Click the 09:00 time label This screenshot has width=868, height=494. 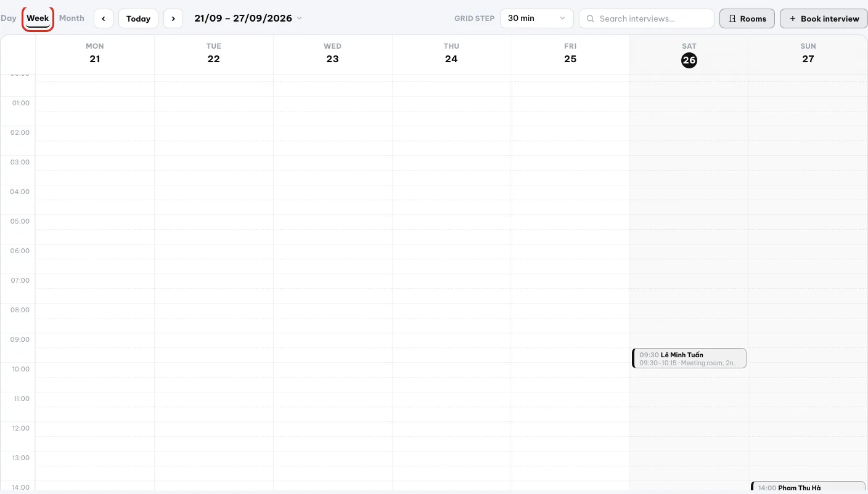tap(21, 339)
